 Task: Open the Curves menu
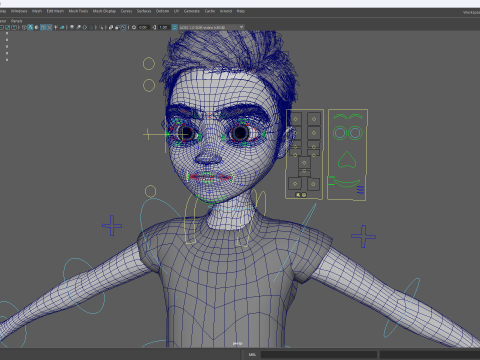coord(126,11)
